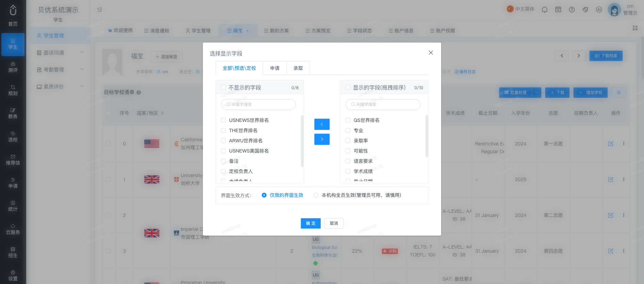Confirm with the 确定 button
644x284 pixels.
(311, 223)
